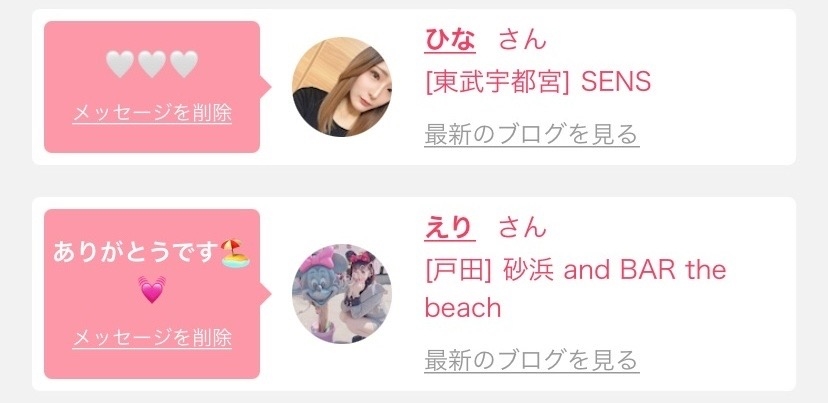This screenshot has width=828, height=403.
Task: View えり's latest blog link
Action: click(532, 360)
